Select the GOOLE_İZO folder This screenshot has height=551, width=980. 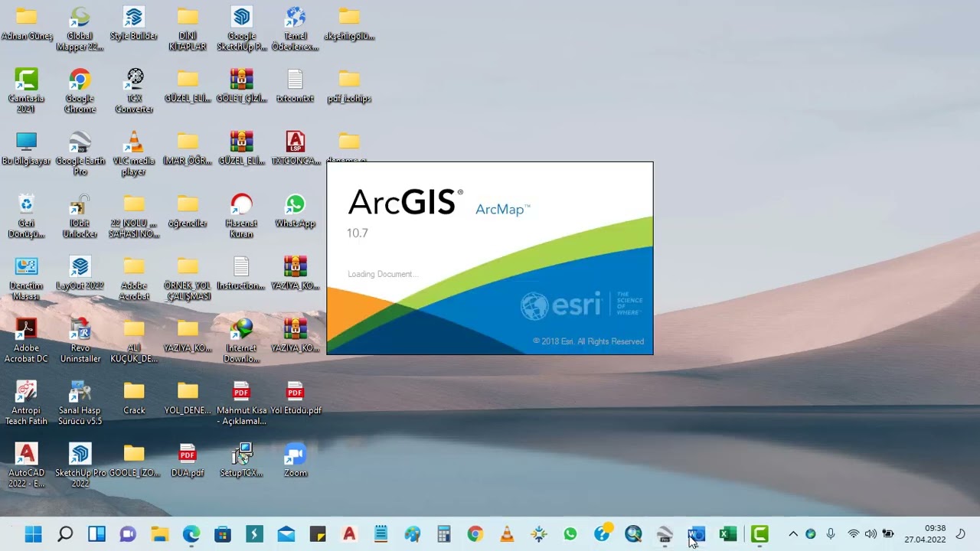[134, 461]
